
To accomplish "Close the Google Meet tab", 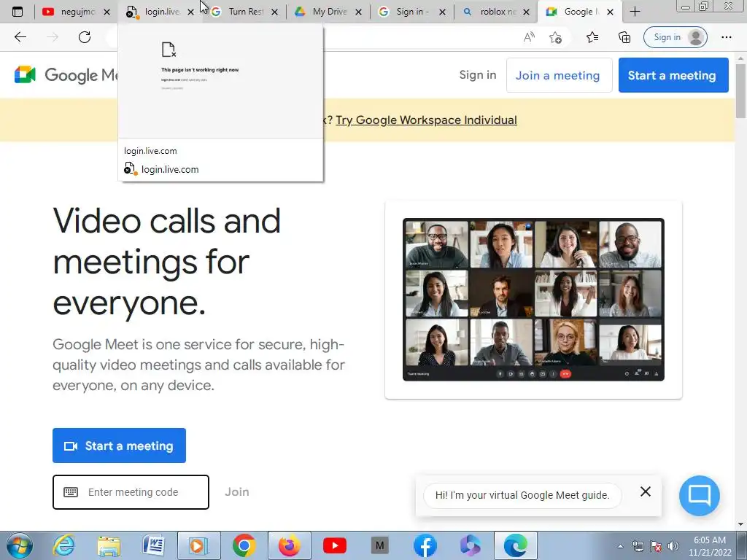I will (x=611, y=12).
